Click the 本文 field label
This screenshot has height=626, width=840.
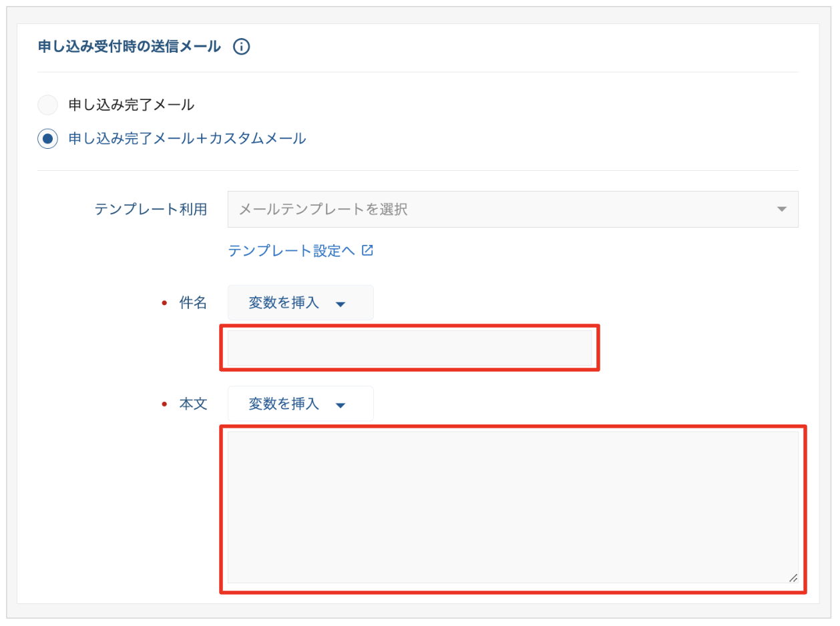click(x=194, y=404)
